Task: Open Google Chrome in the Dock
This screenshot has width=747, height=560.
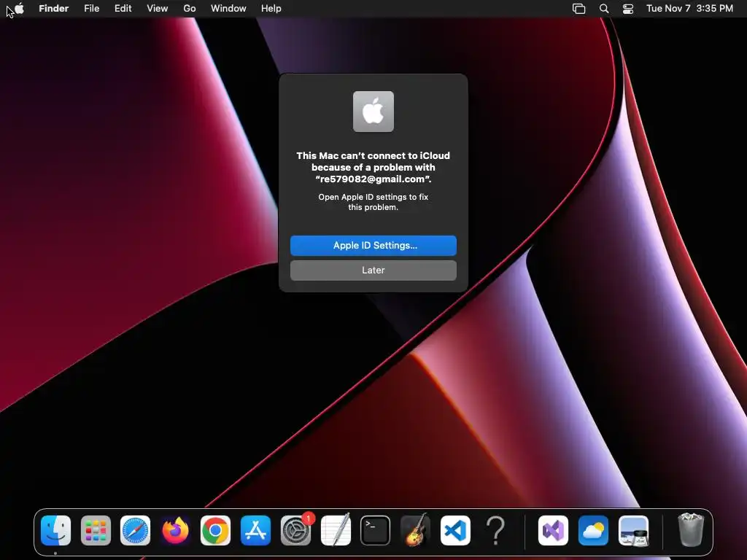Action: tap(215, 530)
